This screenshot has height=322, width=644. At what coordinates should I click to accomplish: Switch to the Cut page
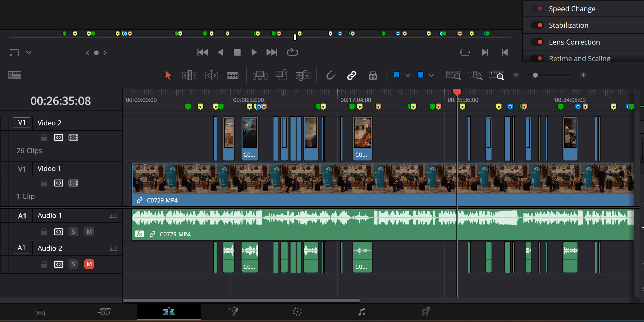[x=104, y=312]
